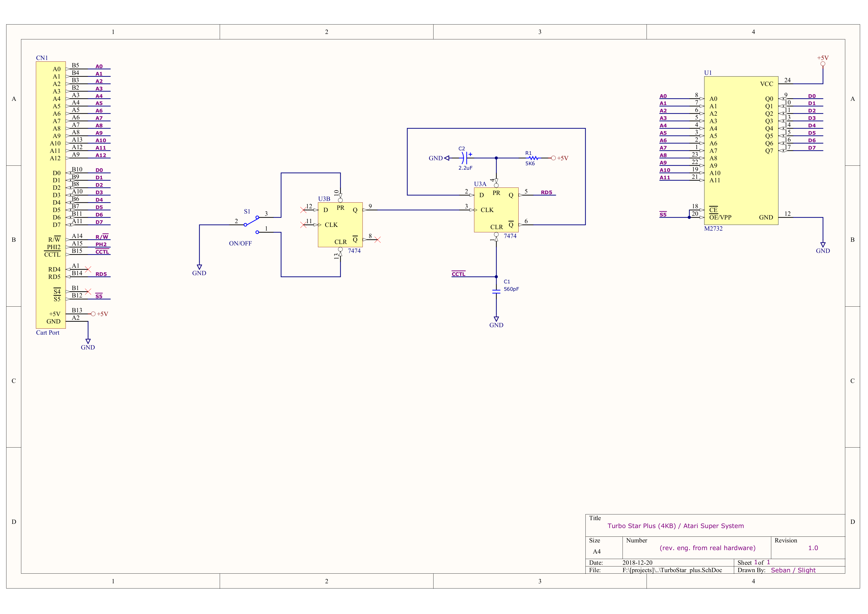Click the S1 ON/OFF switch symbol
Viewport: 868px width, 614px height.
click(x=251, y=222)
